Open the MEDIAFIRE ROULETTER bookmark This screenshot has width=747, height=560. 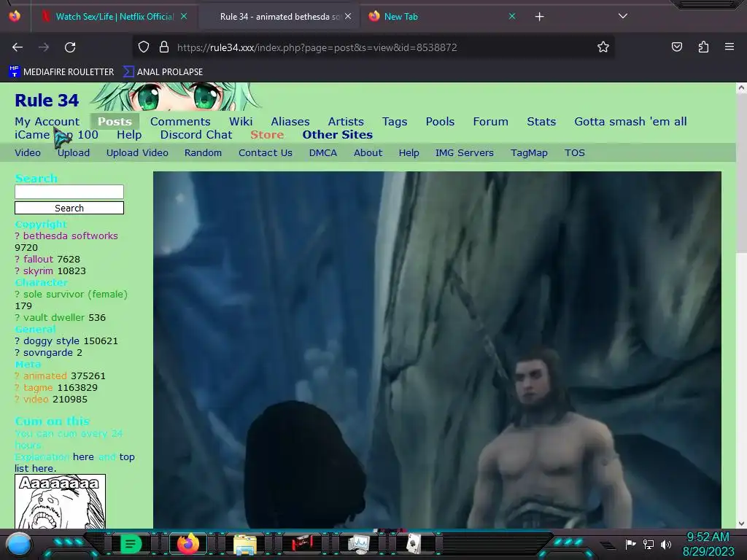(x=61, y=72)
